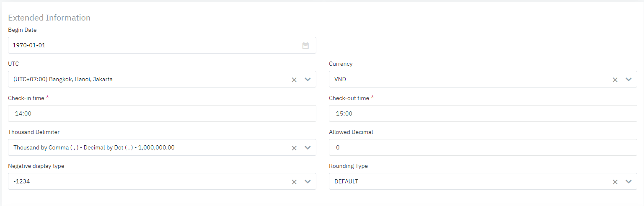Open the Begin Date calendar picker icon
This screenshot has width=644, height=206.
pos(305,46)
